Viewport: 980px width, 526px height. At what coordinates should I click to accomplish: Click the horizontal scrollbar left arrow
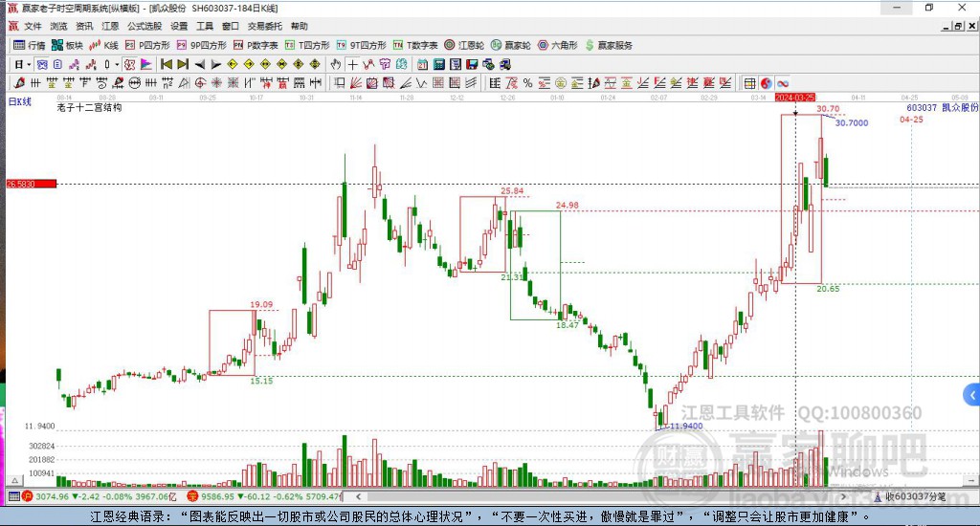[359, 496]
